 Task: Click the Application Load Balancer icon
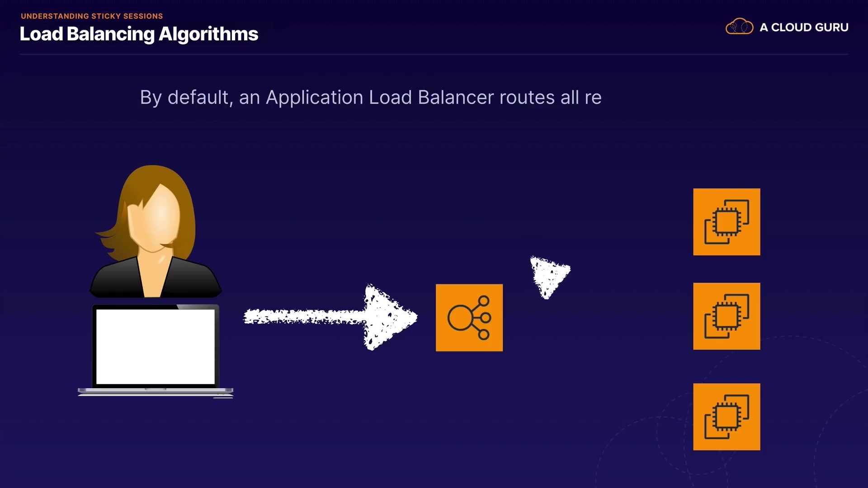coord(469,318)
